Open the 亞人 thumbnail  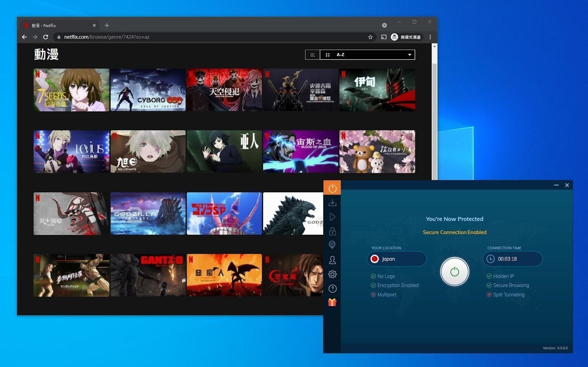[x=224, y=152]
